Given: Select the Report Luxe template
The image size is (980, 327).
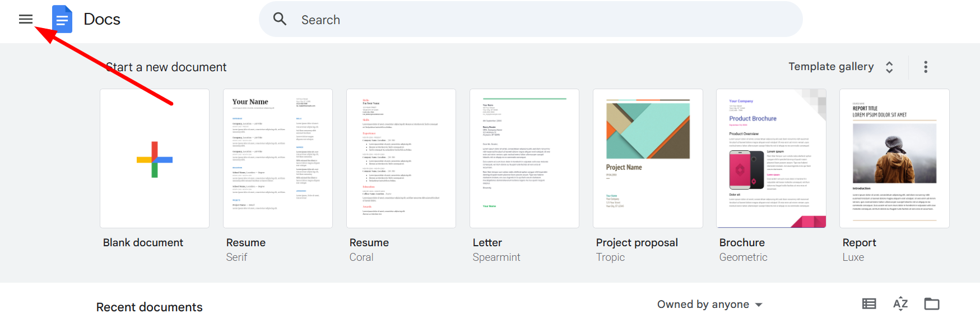Looking at the screenshot, I should (894, 159).
